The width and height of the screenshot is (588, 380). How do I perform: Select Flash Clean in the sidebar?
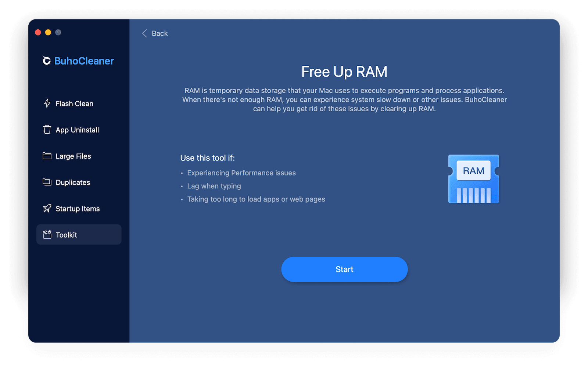[74, 104]
